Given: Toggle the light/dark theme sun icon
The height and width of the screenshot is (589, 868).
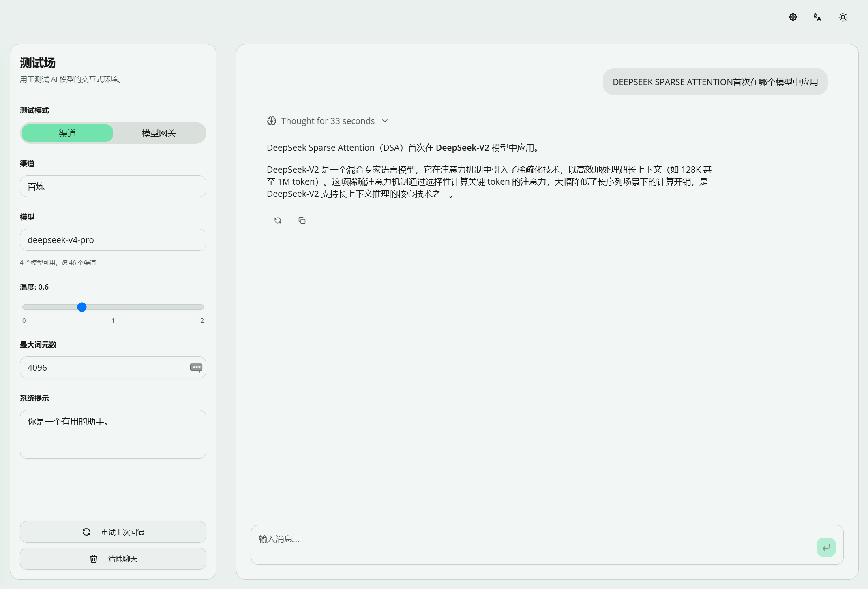Looking at the screenshot, I should [x=843, y=17].
